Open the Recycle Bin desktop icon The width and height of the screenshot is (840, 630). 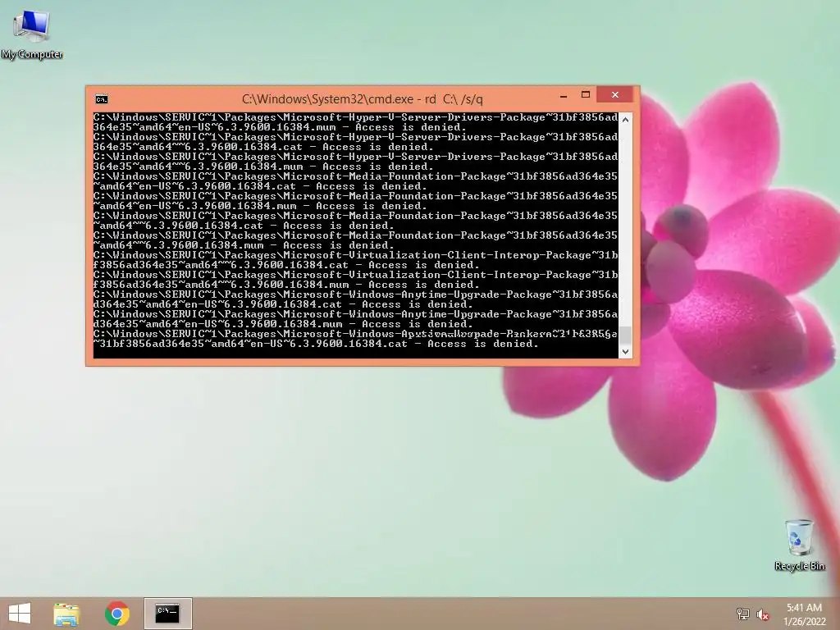pos(799,545)
